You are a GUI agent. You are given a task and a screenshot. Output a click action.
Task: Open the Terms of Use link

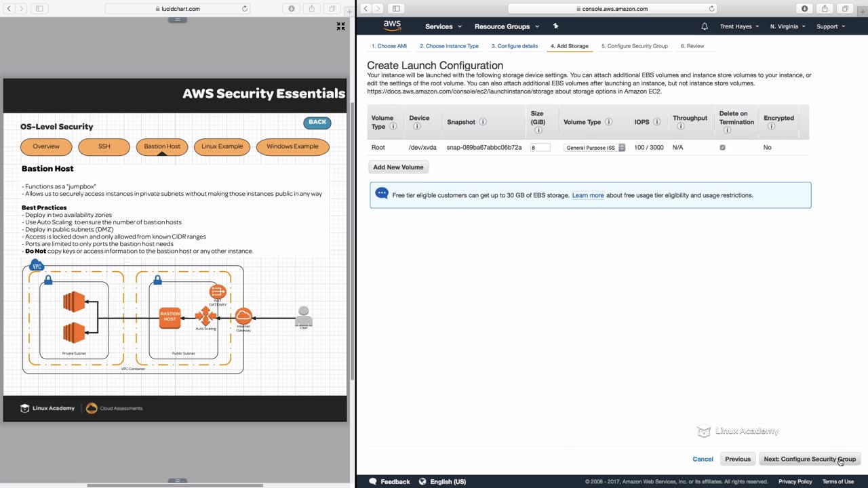(x=838, y=482)
